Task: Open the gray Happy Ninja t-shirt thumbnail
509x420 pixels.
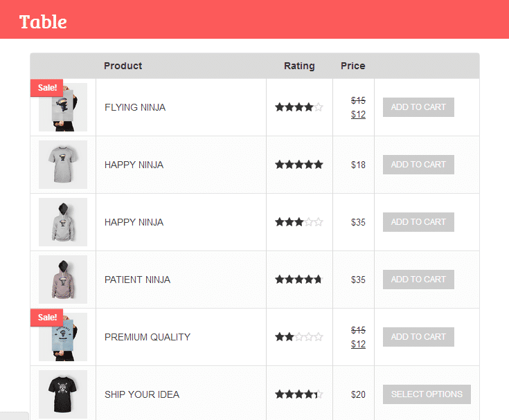Action: 63,165
